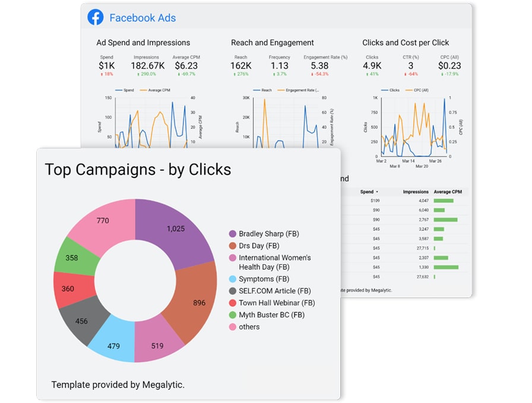Select the Drs Day (FB) legend swatch
The image size is (532, 403).
pos(232,246)
